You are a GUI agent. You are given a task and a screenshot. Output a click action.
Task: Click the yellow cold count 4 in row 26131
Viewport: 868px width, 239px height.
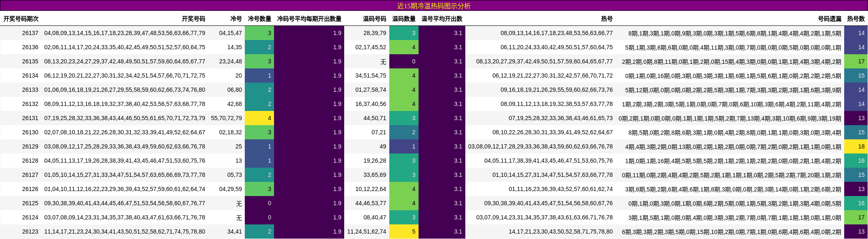tap(259, 118)
